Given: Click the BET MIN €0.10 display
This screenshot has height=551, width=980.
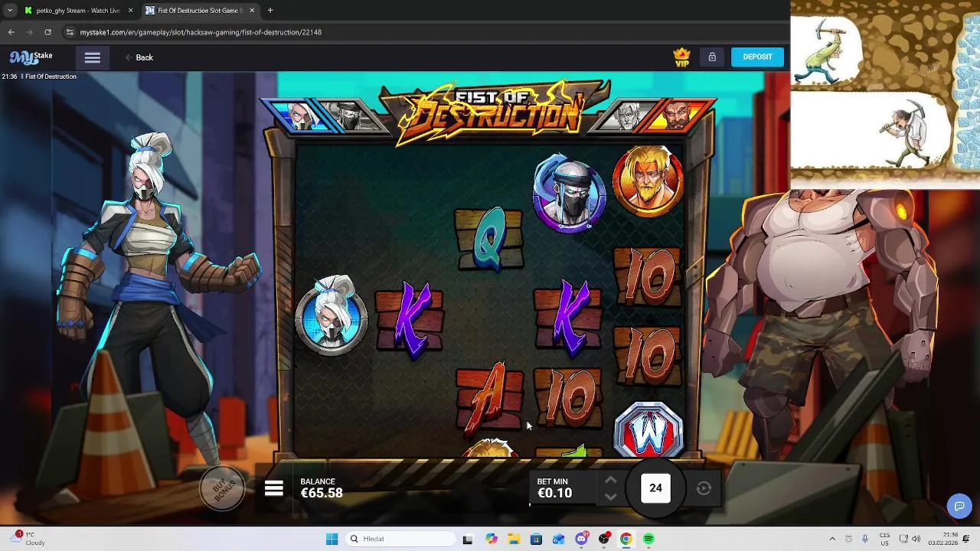Looking at the screenshot, I should [x=554, y=488].
